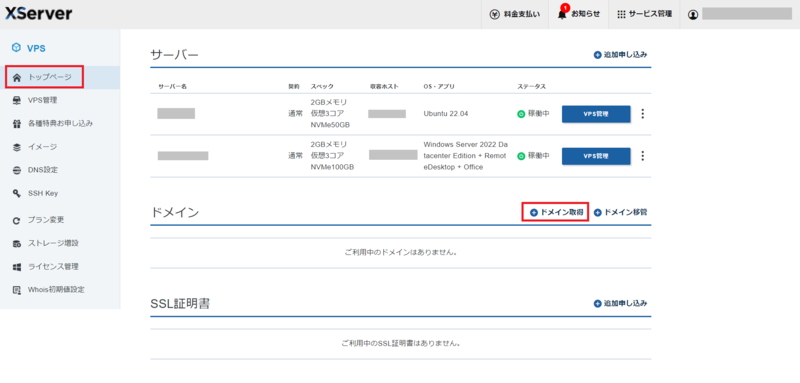Click the refresh icon beside プラン変更
Screen dimensions: 800x383
pyautogui.click(x=17, y=220)
